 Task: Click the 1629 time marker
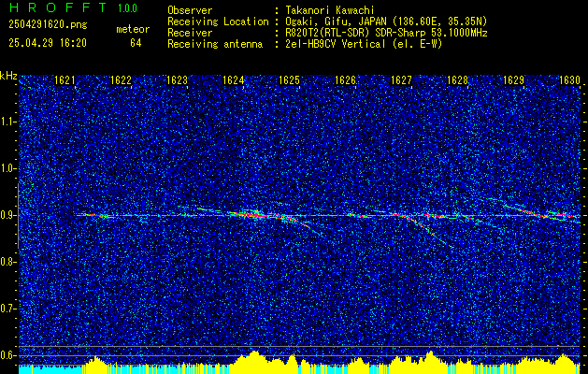pos(513,80)
